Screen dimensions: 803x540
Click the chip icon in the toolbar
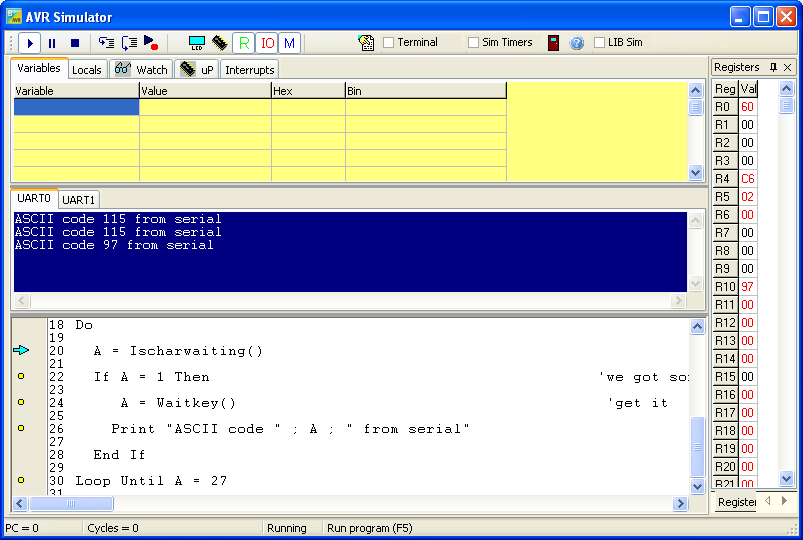pos(220,43)
